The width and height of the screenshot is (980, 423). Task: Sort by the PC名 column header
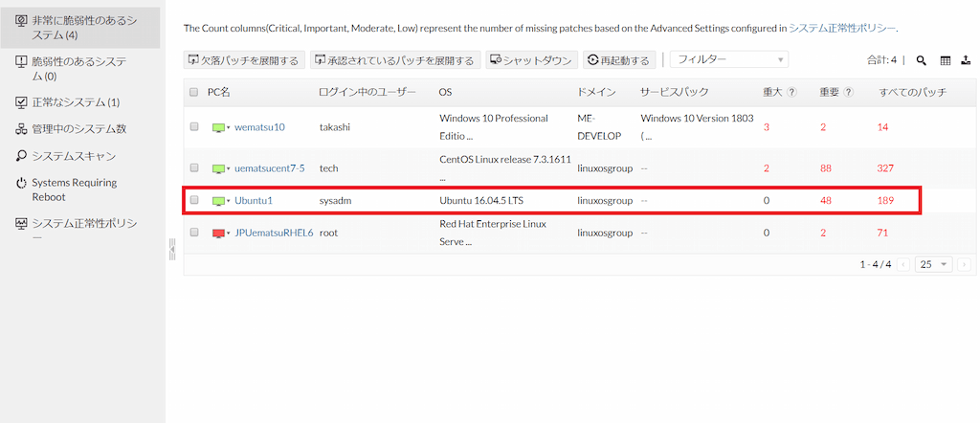[219, 93]
